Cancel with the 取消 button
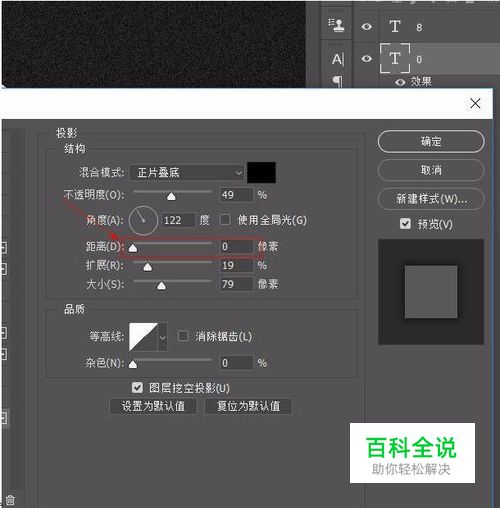500x508 pixels. [431, 170]
